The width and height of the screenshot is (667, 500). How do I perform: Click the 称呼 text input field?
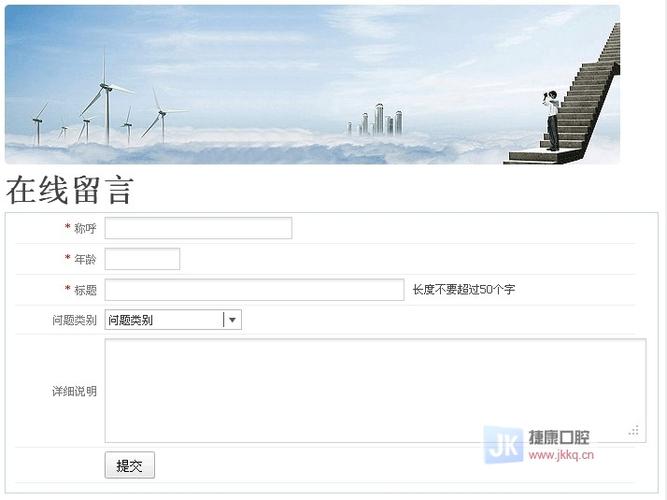click(198, 228)
